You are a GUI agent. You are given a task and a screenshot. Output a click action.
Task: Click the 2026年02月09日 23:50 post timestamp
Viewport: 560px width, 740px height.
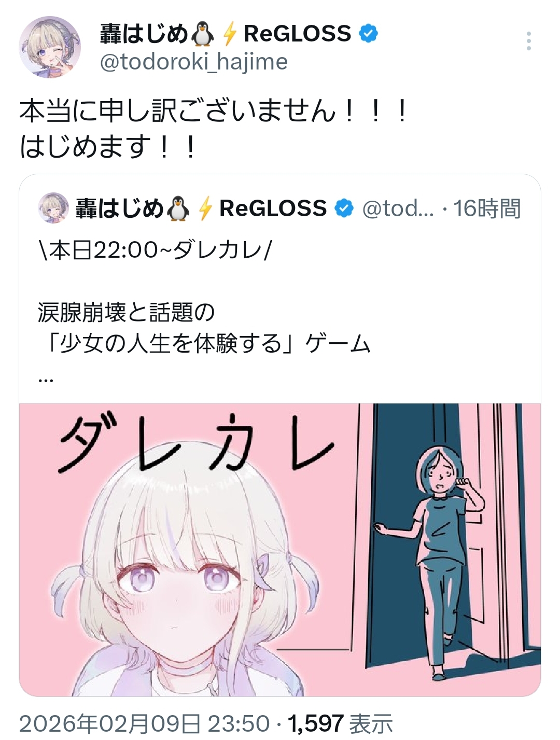[145, 723]
